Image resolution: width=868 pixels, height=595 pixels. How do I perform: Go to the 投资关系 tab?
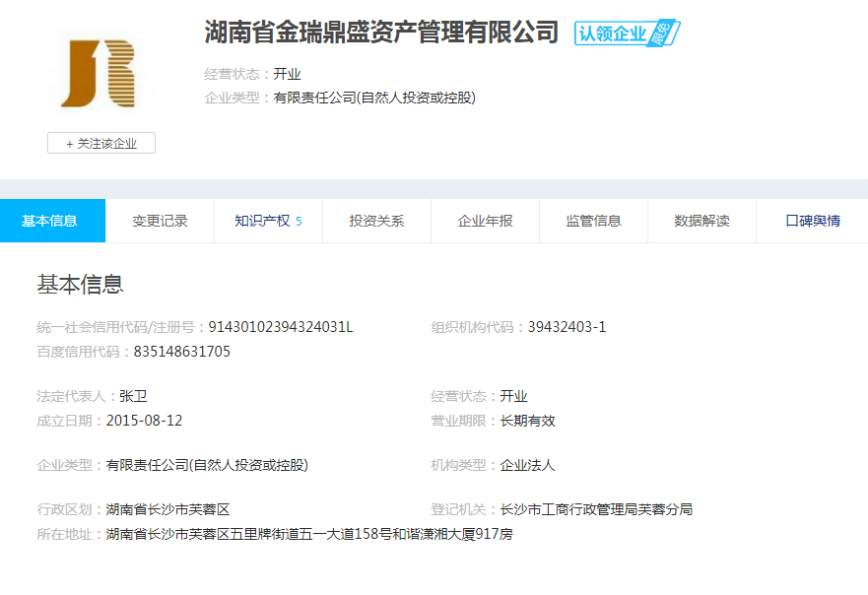pos(376,221)
